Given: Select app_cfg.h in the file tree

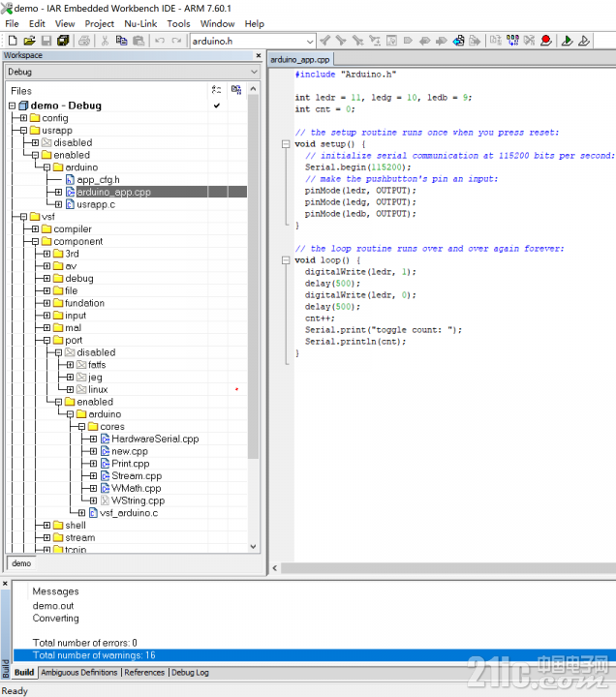Looking at the screenshot, I should click(x=98, y=180).
